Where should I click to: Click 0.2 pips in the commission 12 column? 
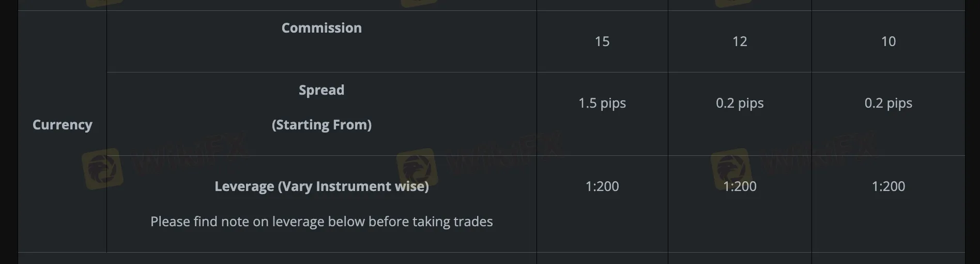point(740,103)
